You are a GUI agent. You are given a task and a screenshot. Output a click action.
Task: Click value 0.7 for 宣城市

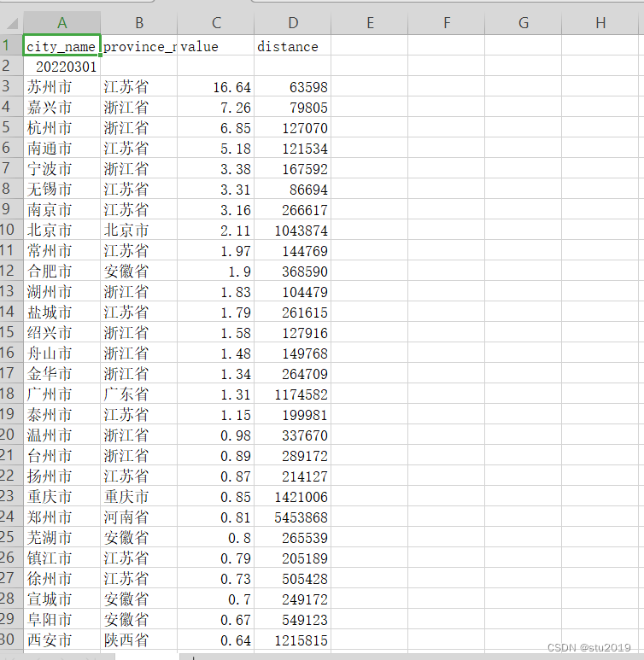click(216, 599)
